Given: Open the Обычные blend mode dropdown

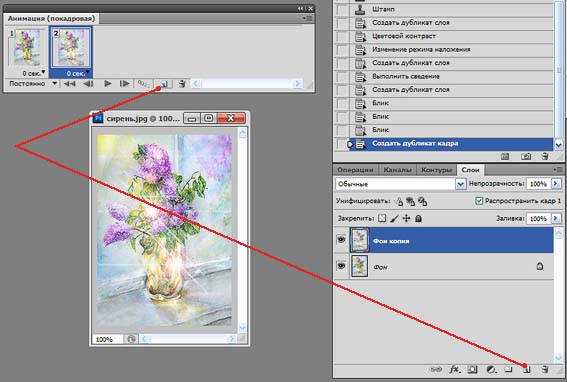Looking at the screenshot, I should (460, 184).
